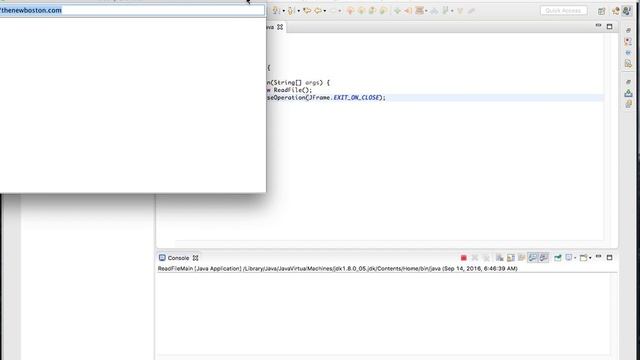This screenshot has width=640, height=360.
Task: Click the 'ReadFile();' code line
Action: (x=293, y=90)
